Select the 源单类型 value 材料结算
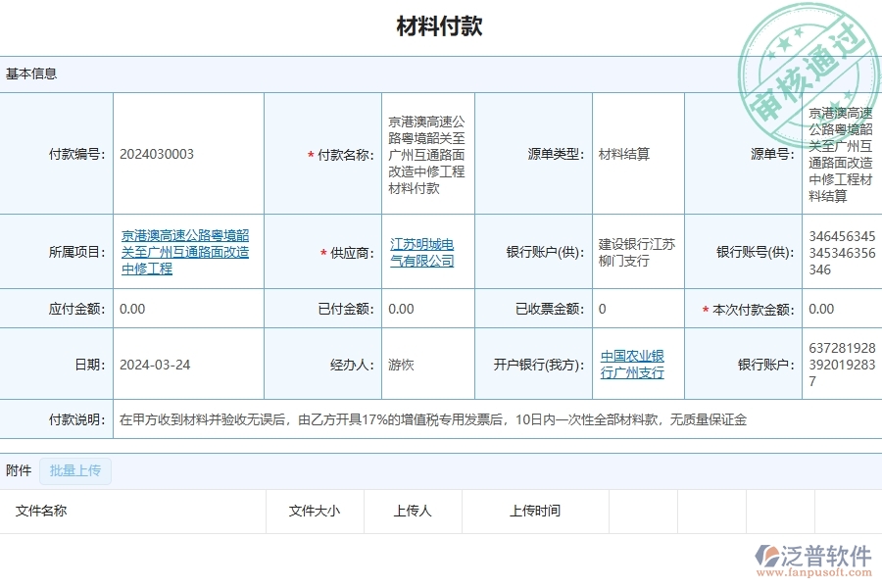This screenshot has height=588, width=882. [624, 153]
